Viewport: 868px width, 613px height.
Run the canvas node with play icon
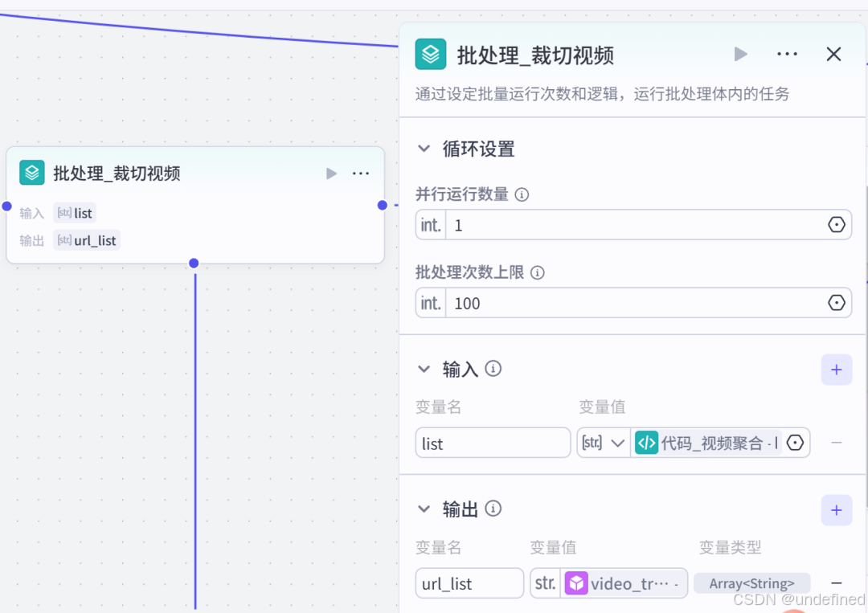click(332, 174)
